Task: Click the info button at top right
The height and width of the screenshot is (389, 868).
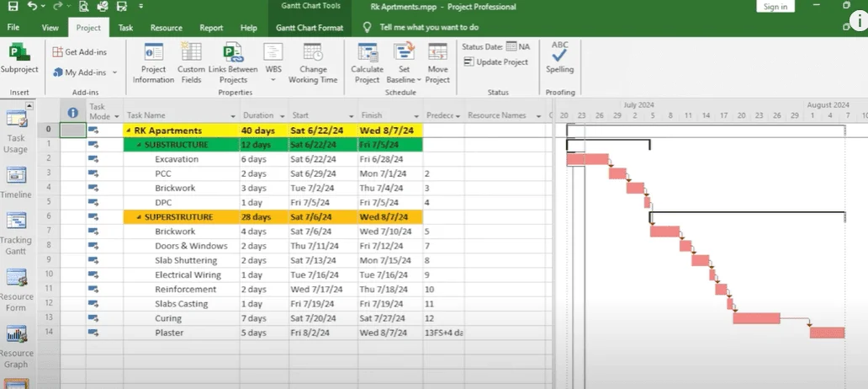Action: [x=859, y=20]
